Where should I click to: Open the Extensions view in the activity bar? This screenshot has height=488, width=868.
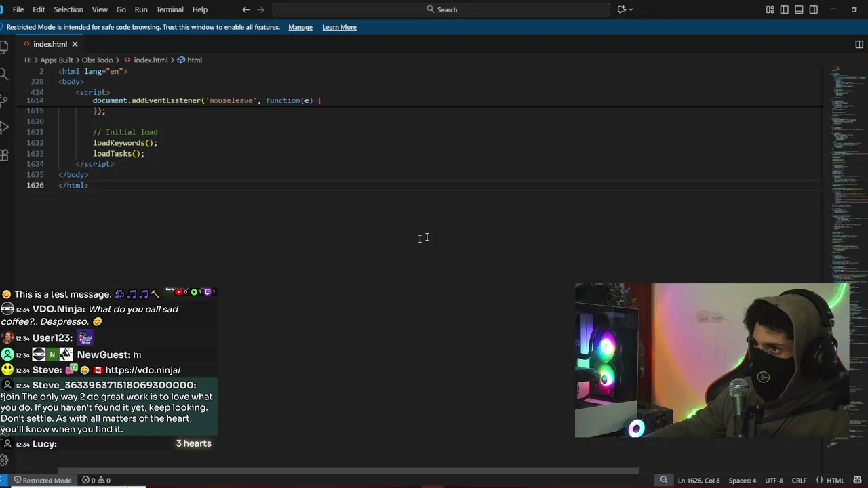[4, 155]
